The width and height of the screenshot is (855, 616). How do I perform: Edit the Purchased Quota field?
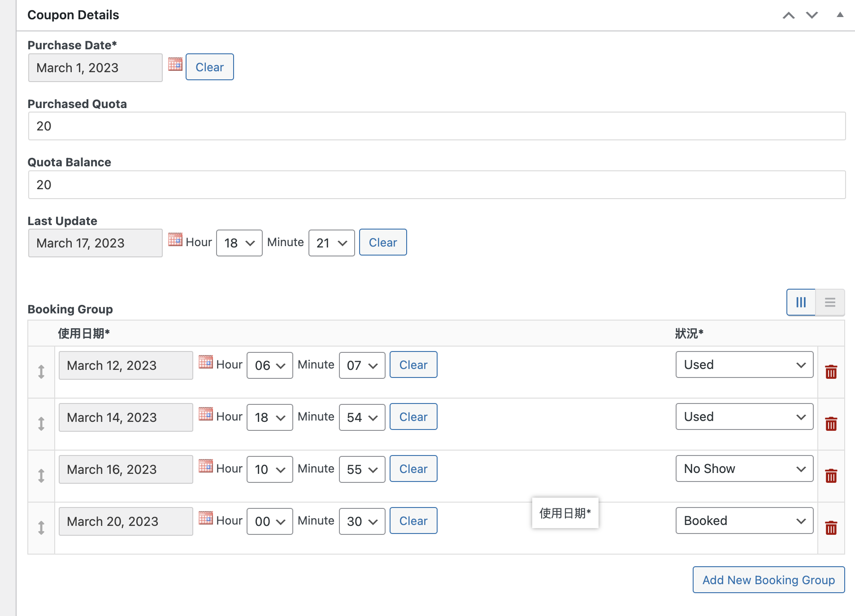tap(437, 126)
